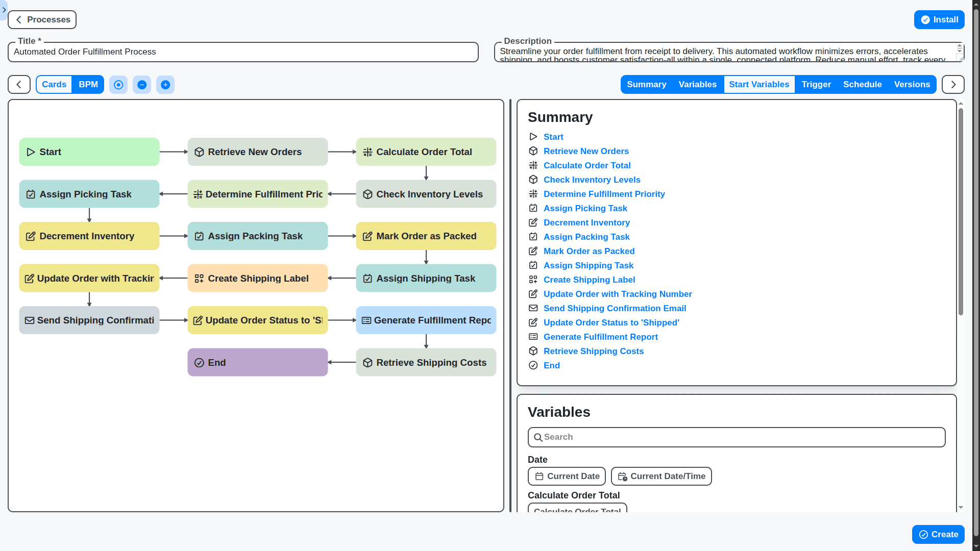Click the checkmark icon on Install button

(925, 19)
